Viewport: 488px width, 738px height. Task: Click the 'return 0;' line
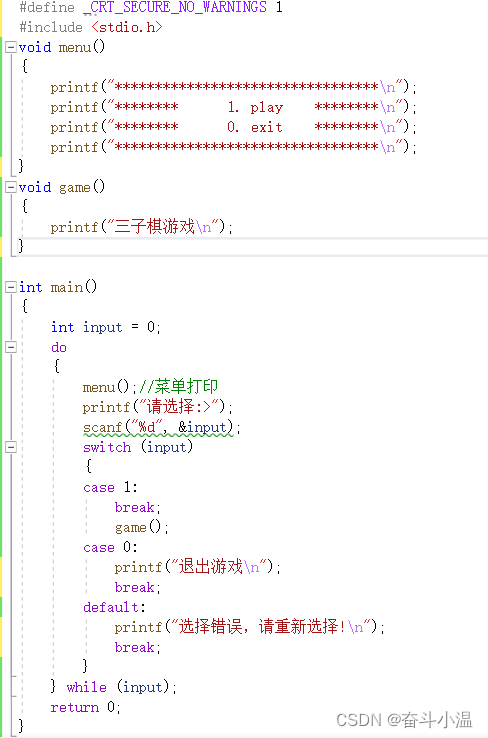pos(86,707)
